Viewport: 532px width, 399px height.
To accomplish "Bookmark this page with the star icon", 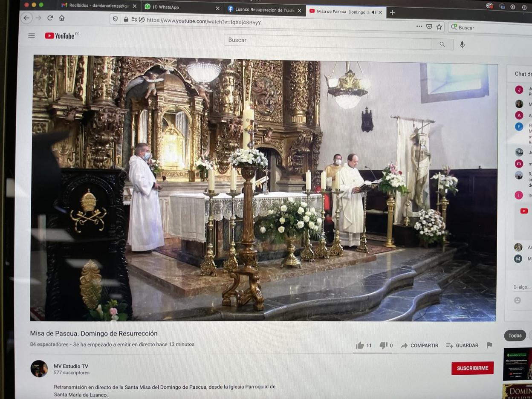I will (x=439, y=27).
